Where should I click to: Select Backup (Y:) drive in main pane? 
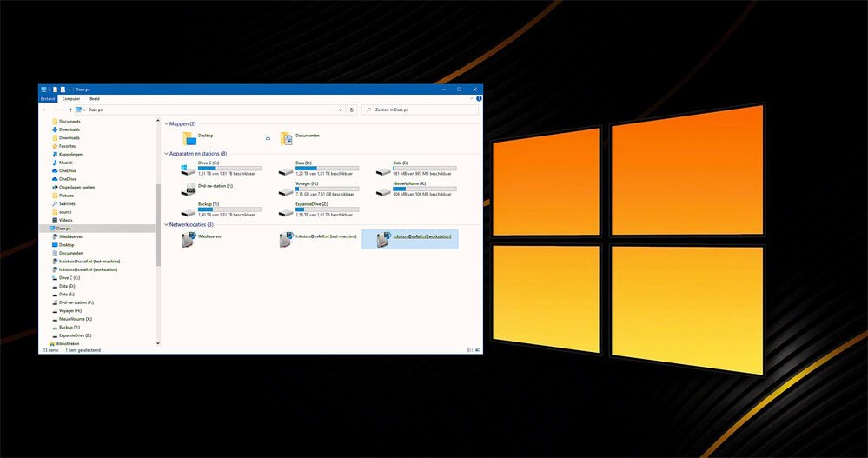coord(222,209)
